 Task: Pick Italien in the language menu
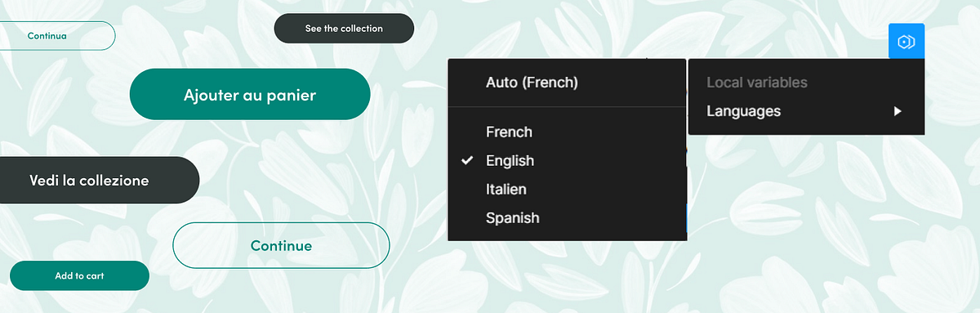tap(568, 189)
